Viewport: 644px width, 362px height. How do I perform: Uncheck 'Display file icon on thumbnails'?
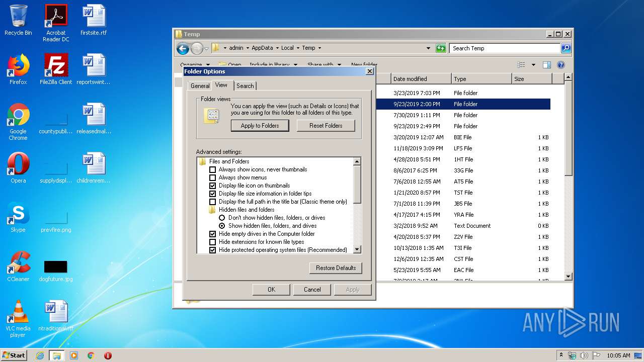click(x=212, y=186)
